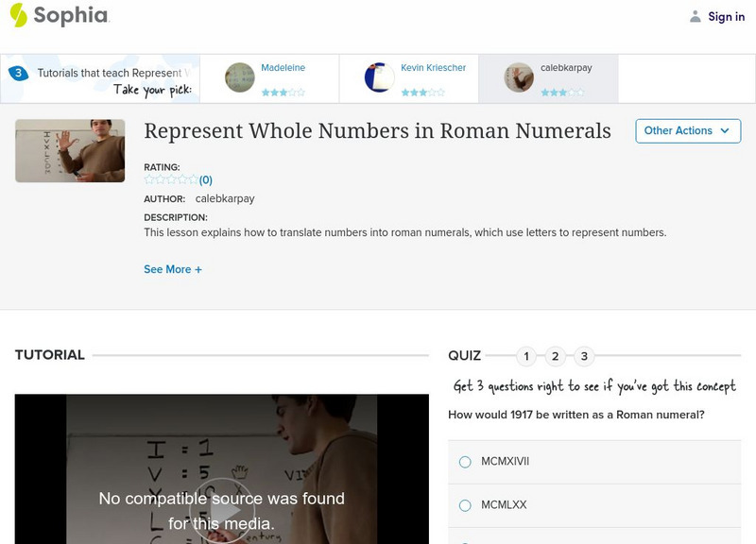Rate the tutorial by clicking the fifth star

click(x=193, y=178)
